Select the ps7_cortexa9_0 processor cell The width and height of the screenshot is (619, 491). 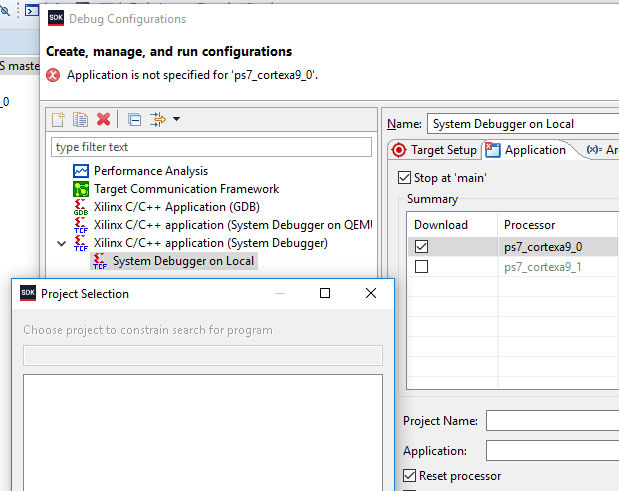tap(558, 247)
